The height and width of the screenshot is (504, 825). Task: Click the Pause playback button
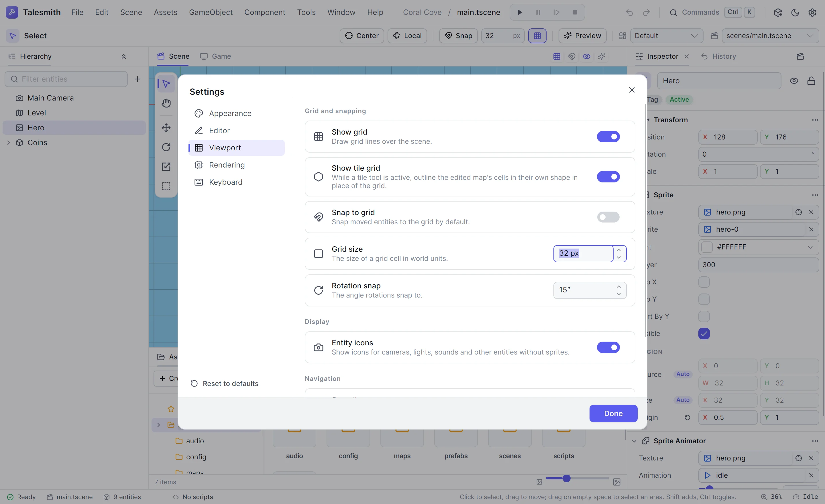point(538,12)
